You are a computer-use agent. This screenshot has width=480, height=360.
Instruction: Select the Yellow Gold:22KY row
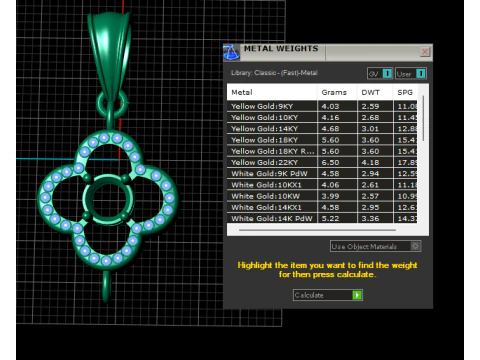click(x=322, y=162)
